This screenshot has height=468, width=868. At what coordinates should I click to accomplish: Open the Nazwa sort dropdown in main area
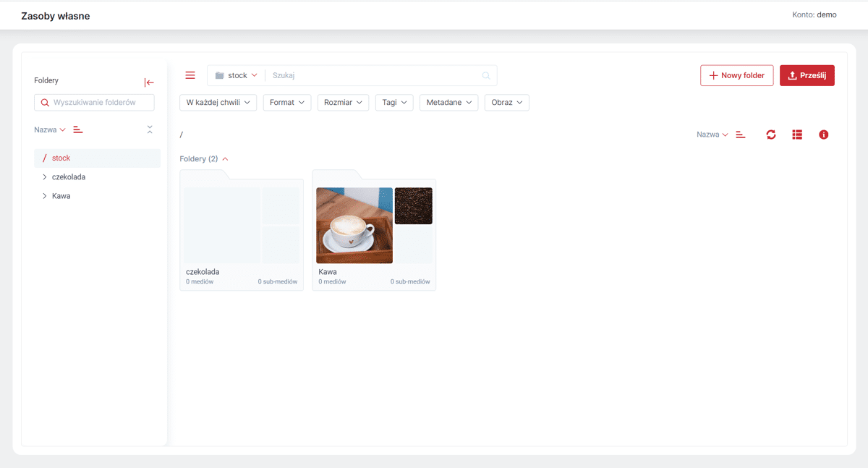pyautogui.click(x=712, y=135)
